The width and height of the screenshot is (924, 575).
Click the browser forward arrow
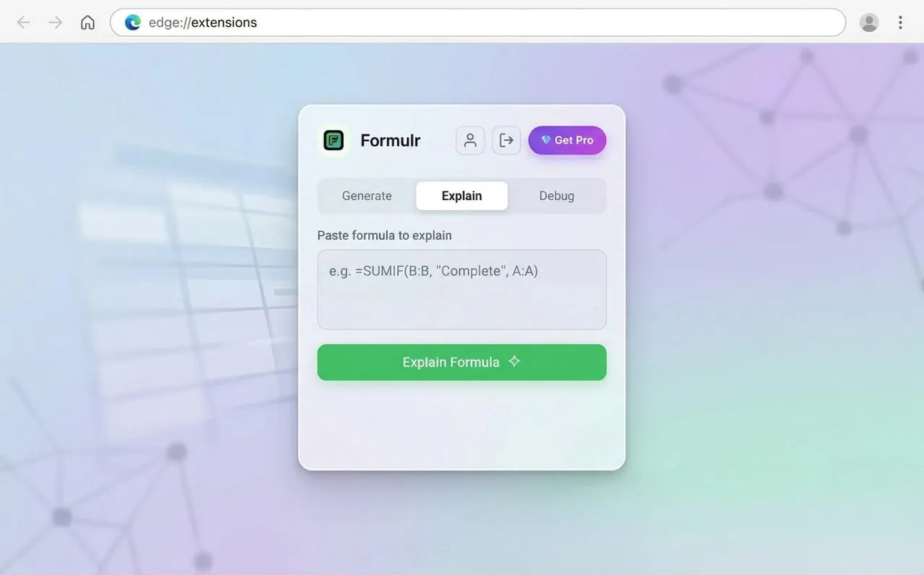point(56,22)
